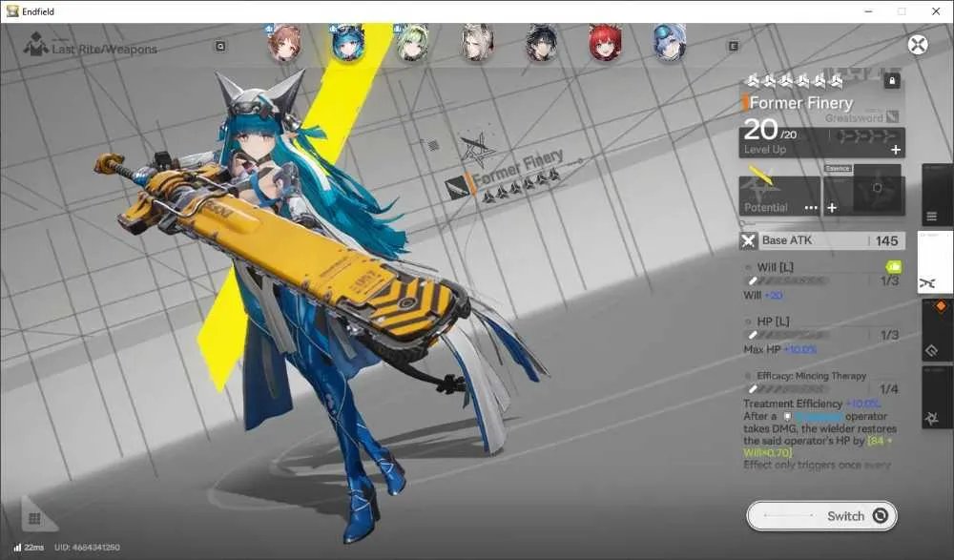Click the Q previous-operator key icon
Viewport: 954px width, 560px height.
pos(220,46)
